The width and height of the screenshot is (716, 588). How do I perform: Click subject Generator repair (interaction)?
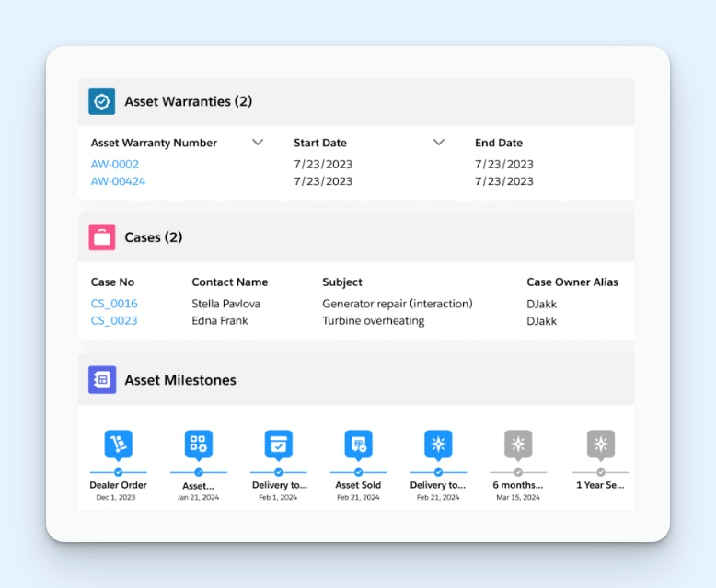[x=398, y=304]
